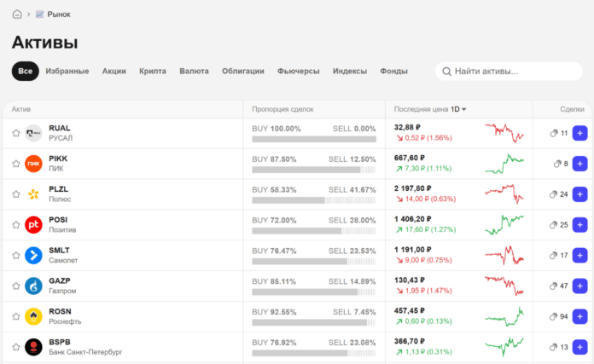Click plus button for PLZL
Viewport: 594px width, 364px height.
579,194
